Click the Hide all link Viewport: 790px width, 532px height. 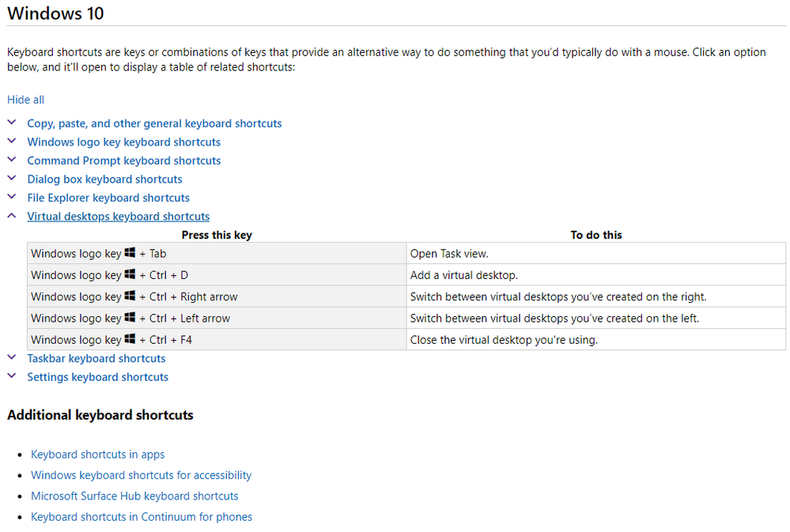[25, 100]
